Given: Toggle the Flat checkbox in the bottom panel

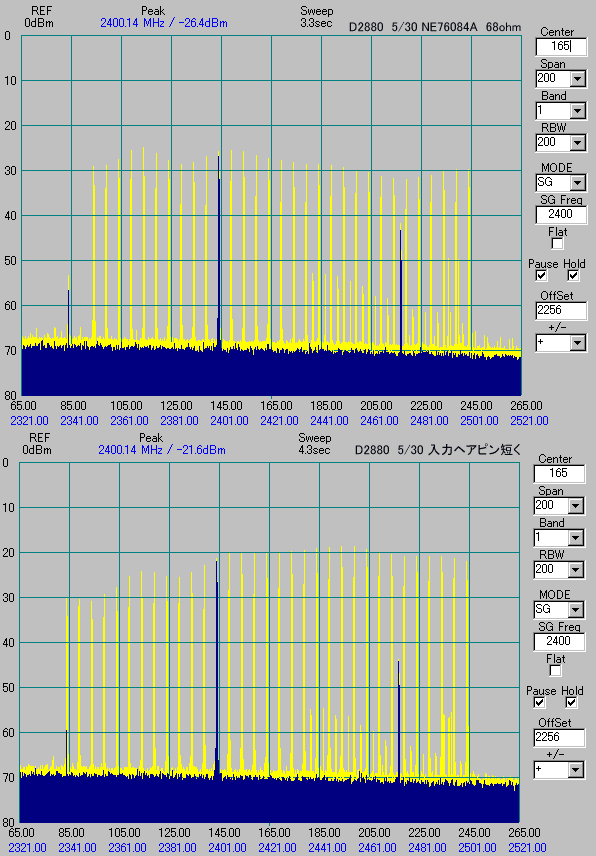Looking at the screenshot, I should 555,670.
